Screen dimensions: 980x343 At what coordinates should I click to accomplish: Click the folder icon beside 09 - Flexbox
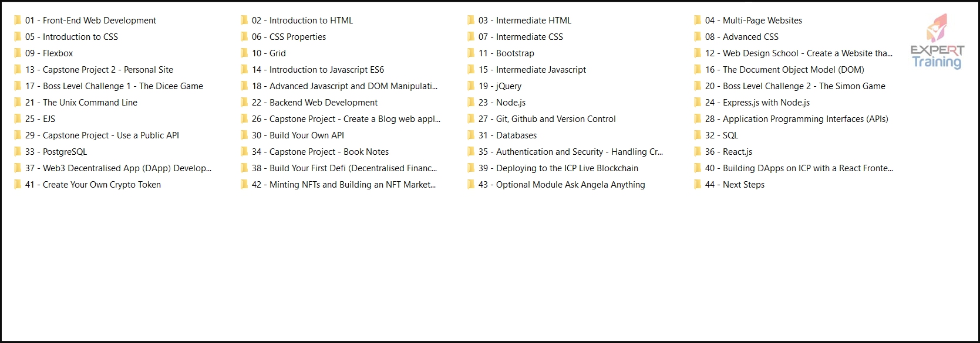click(18, 53)
